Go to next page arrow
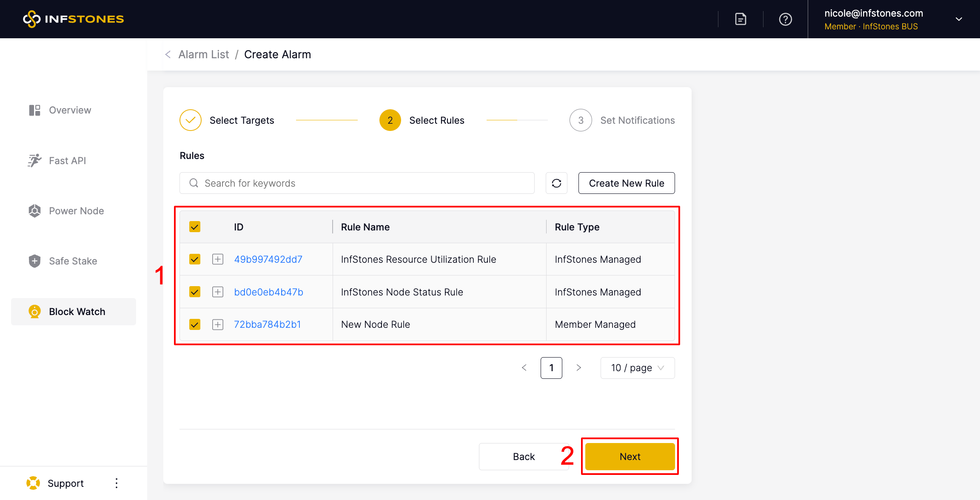The width and height of the screenshot is (980, 500). (x=578, y=368)
